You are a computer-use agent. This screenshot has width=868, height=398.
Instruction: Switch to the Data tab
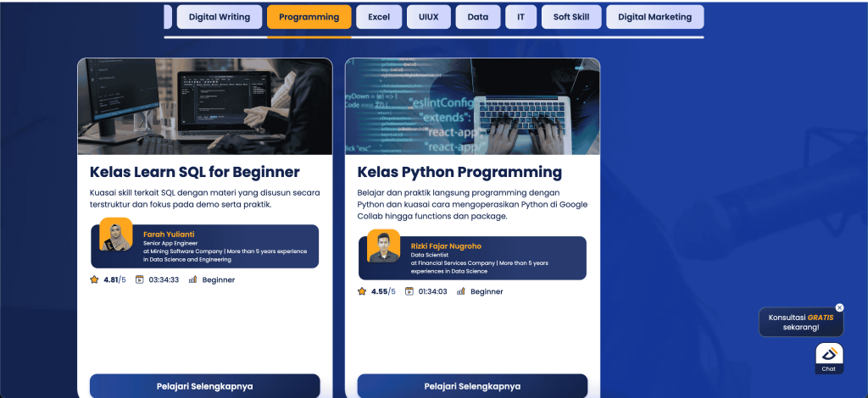pyautogui.click(x=477, y=17)
